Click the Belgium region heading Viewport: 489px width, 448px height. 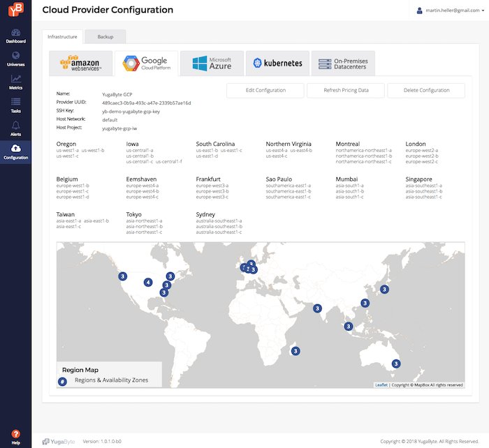click(x=67, y=179)
